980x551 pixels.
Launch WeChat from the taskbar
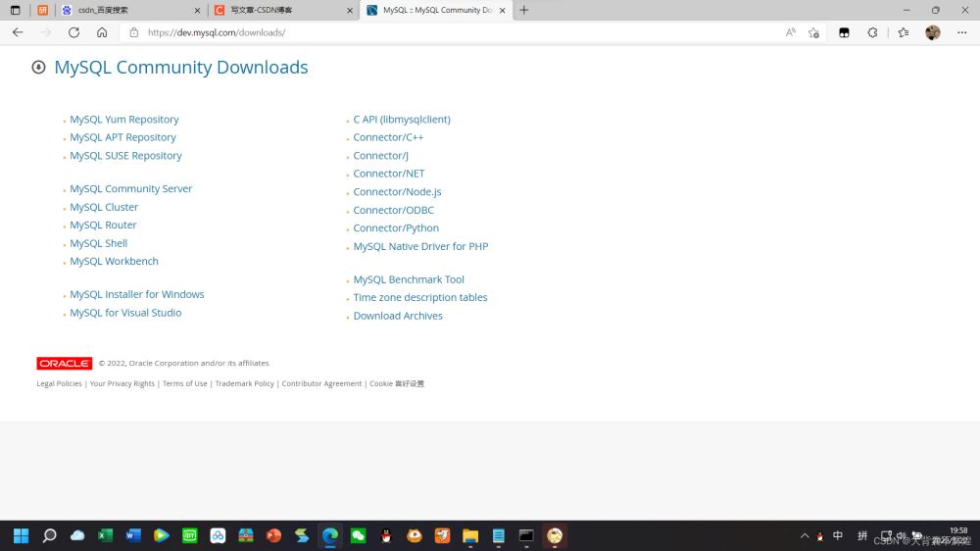(359, 535)
